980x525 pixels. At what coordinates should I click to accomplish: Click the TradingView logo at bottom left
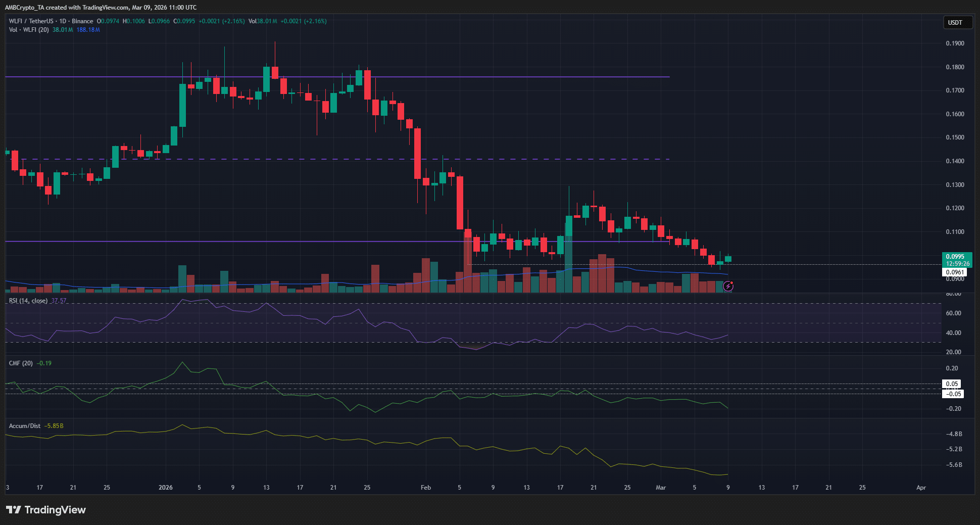click(45, 510)
